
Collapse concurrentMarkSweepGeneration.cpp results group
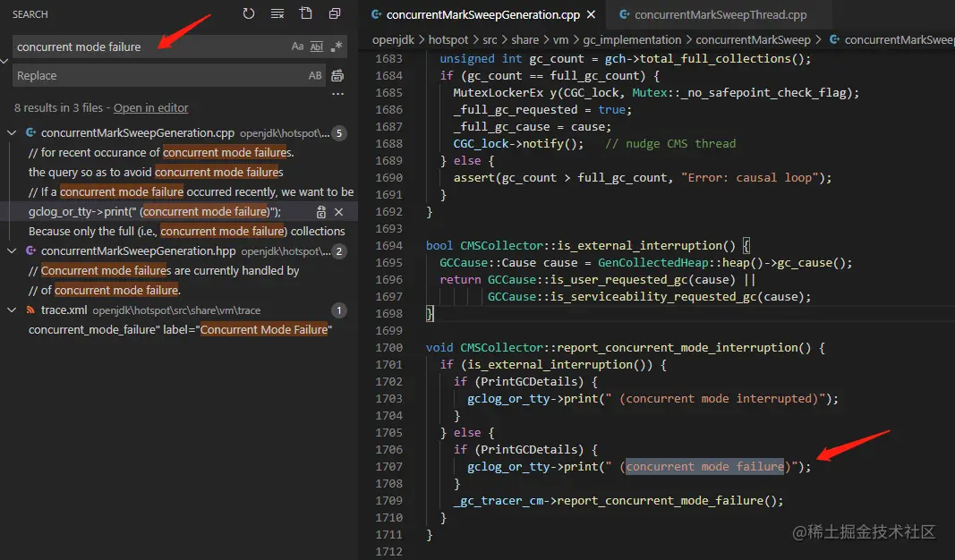tap(12, 133)
